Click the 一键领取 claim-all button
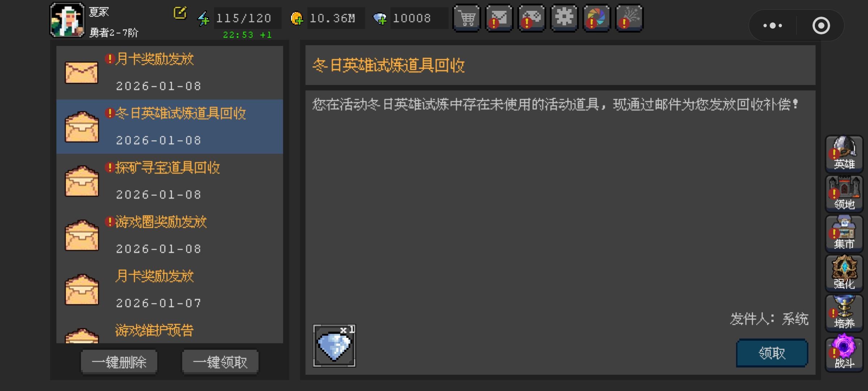The height and width of the screenshot is (391, 868). pyautogui.click(x=220, y=362)
